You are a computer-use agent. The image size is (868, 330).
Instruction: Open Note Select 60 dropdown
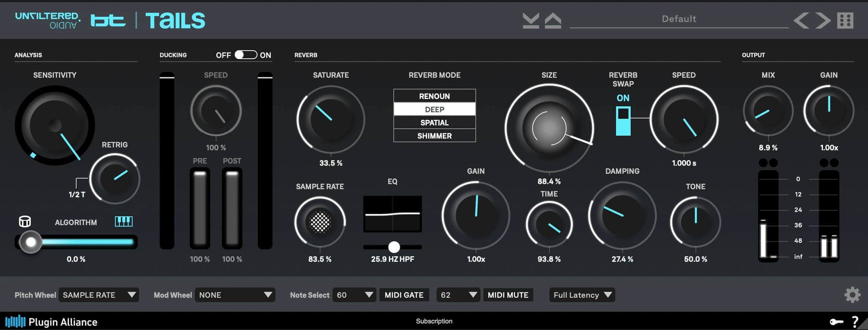point(354,295)
